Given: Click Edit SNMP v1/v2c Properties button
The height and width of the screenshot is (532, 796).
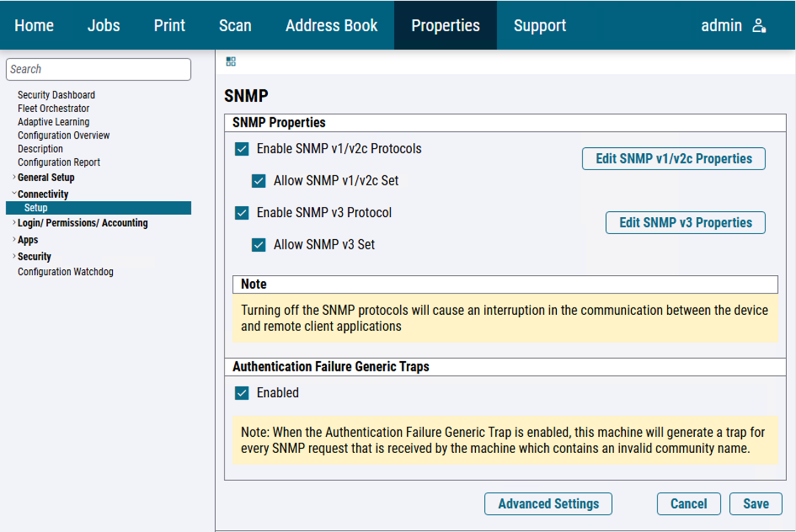Looking at the screenshot, I should [x=673, y=159].
